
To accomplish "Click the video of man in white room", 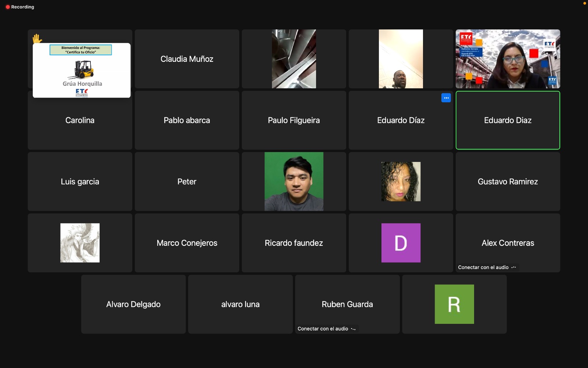I will tap(401, 59).
